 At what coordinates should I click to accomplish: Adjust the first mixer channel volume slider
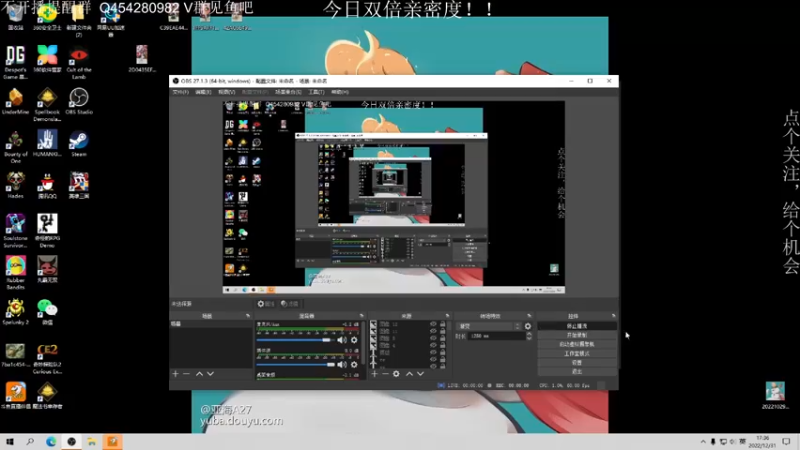(294, 340)
